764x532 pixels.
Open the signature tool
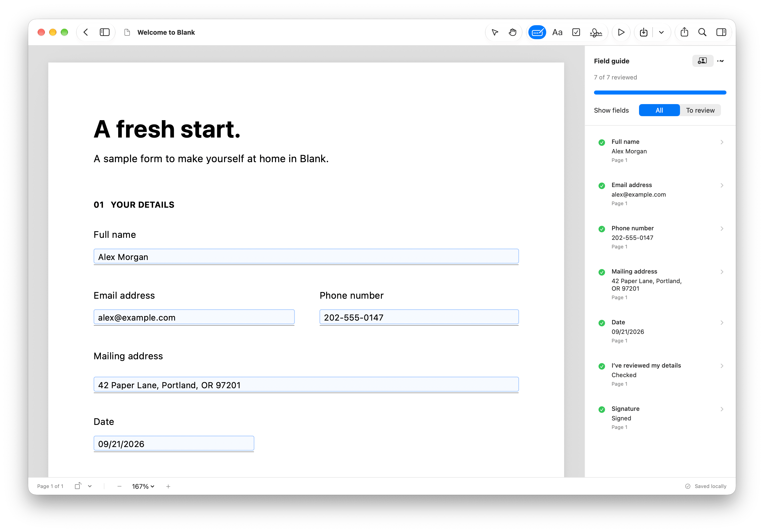pos(596,32)
